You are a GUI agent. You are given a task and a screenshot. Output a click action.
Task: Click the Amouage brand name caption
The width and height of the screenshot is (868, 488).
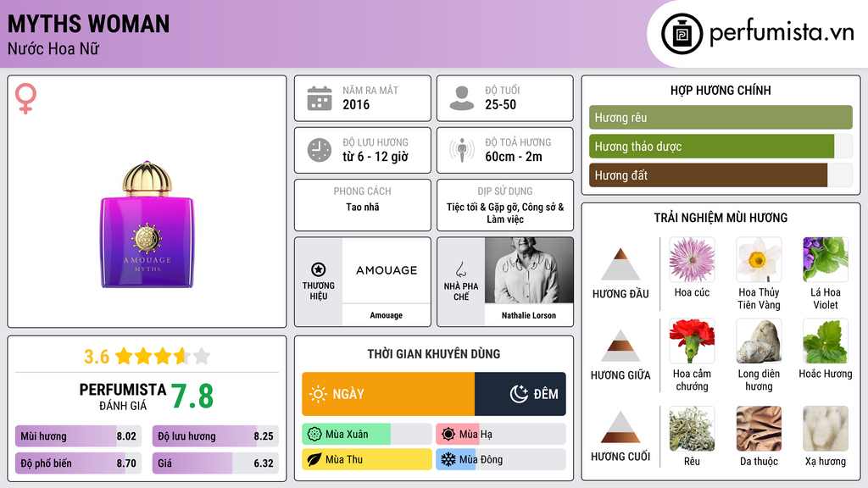click(387, 315)
